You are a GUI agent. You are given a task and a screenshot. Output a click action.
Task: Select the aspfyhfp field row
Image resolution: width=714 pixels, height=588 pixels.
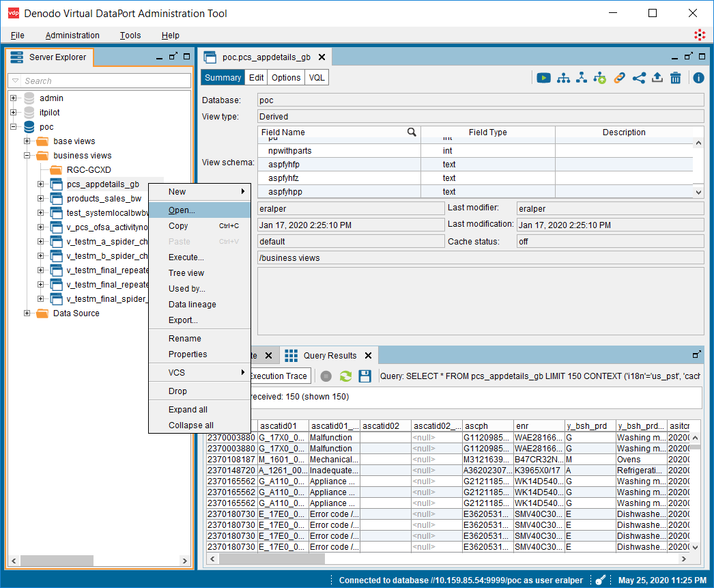click(475, 165)
